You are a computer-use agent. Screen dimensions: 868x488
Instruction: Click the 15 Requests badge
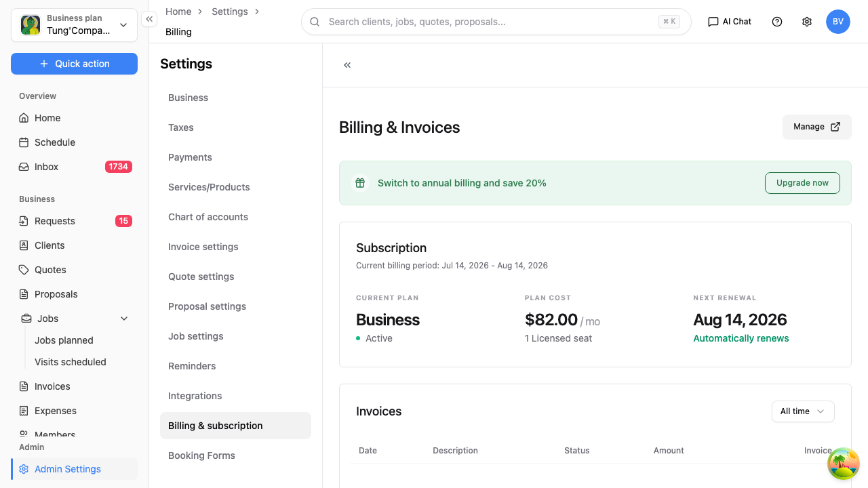123,221
